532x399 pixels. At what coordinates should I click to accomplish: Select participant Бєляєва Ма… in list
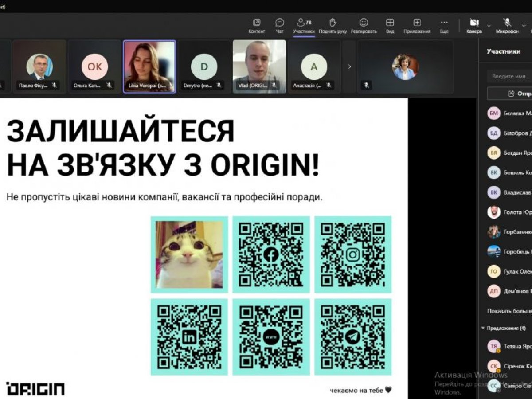(x=509, y=113)
